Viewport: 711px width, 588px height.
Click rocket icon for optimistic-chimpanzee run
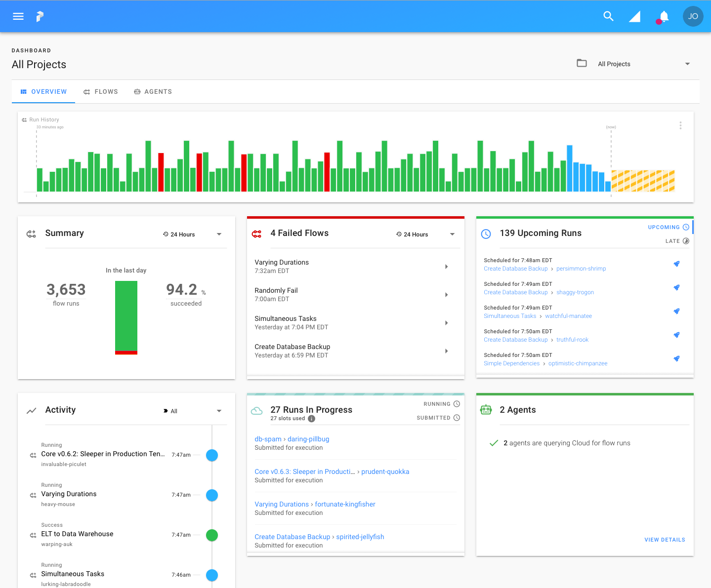pyautogui.click(x=676, y=358)
